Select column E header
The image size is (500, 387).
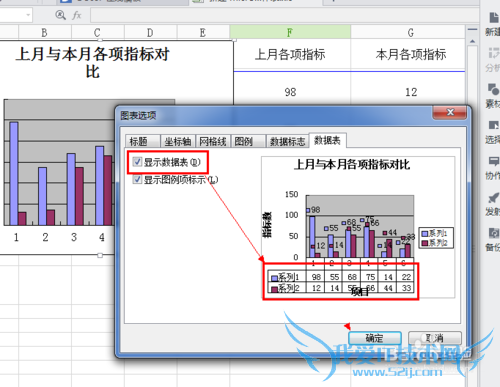(x=203, y=32)
